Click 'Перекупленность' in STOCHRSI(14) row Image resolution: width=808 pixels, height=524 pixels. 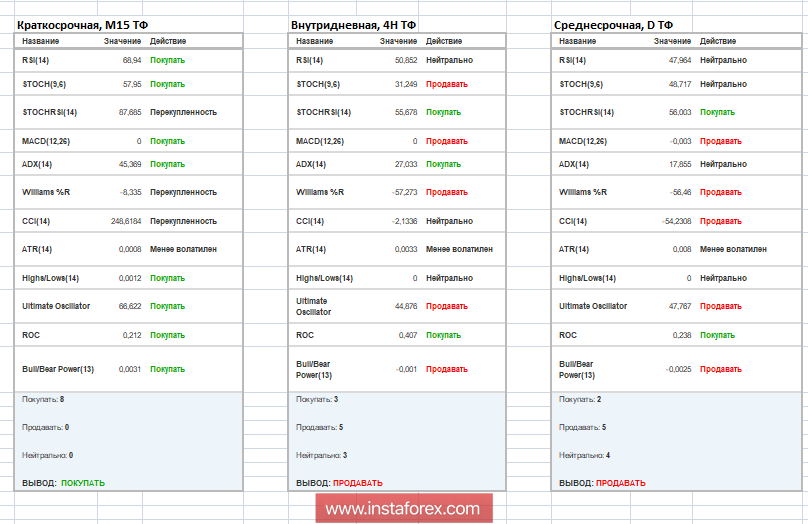[183, 112]
